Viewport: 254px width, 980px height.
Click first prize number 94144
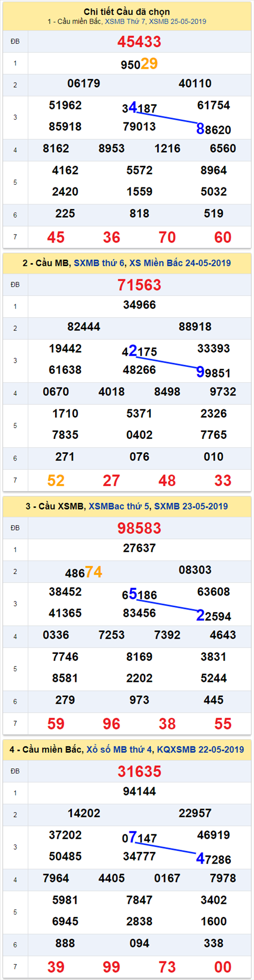pyautogui.click(x=139, y=792)
